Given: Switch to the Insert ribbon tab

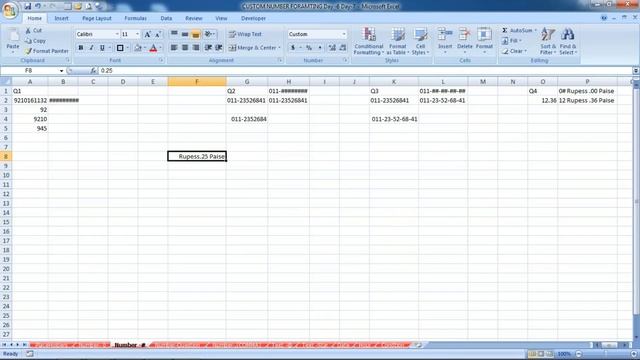Looking at the screenshot, I should point(62,18).
